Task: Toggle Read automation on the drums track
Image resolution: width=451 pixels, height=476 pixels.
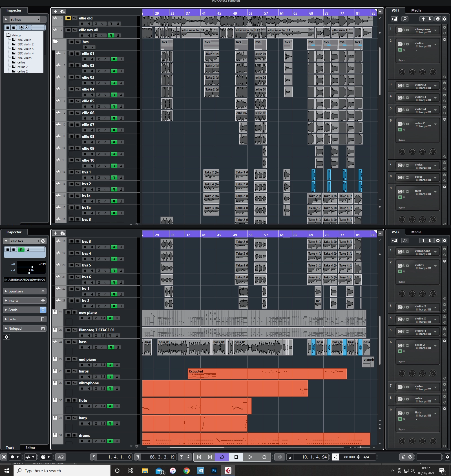Action: (110, 441)
